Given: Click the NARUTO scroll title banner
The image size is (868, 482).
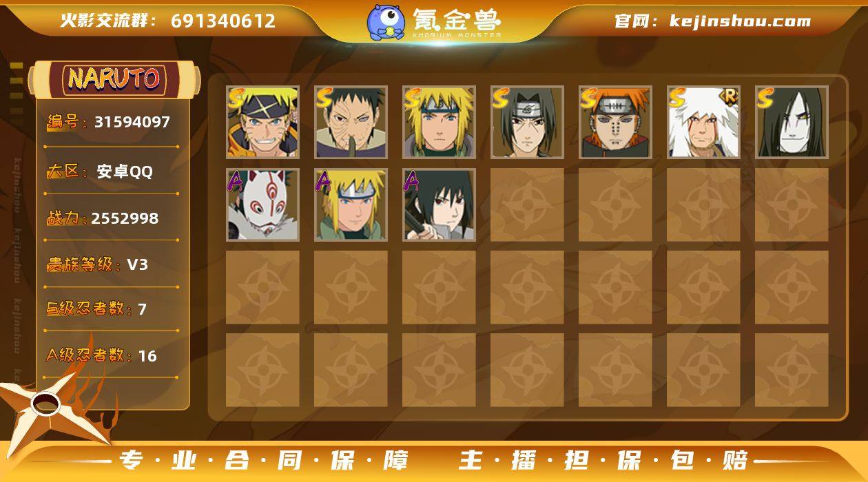Looking at the screenshot, I should click(114, 79).
